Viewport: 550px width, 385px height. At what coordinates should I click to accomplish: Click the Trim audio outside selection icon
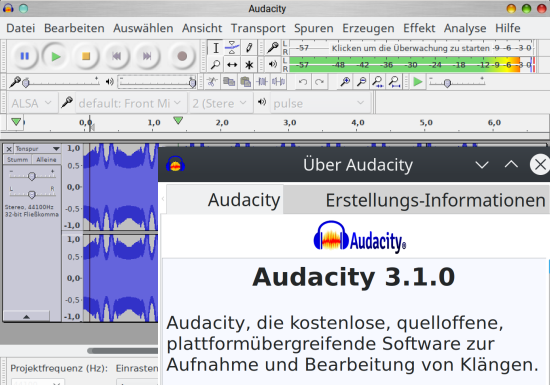pos(262,82)
